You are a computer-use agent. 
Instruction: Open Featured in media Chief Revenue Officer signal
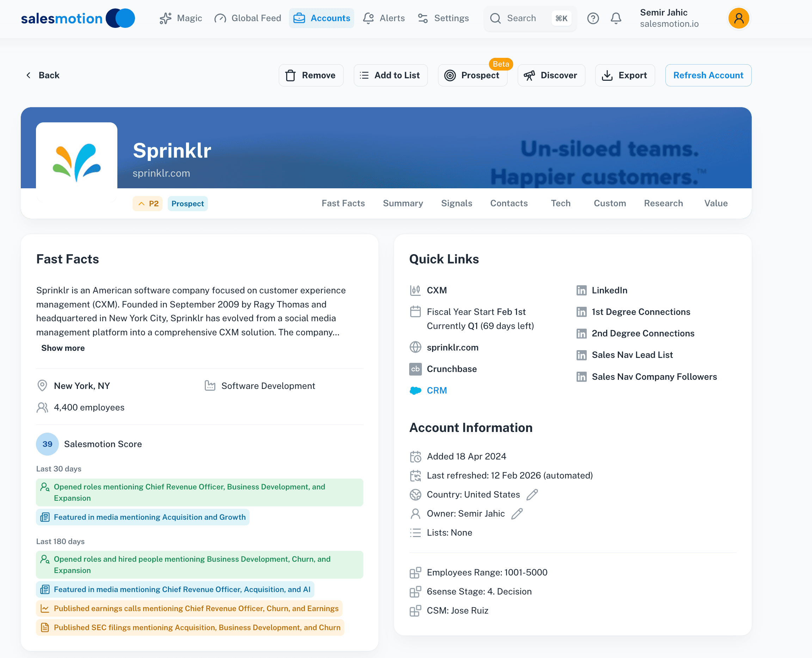tap(176, 589)
